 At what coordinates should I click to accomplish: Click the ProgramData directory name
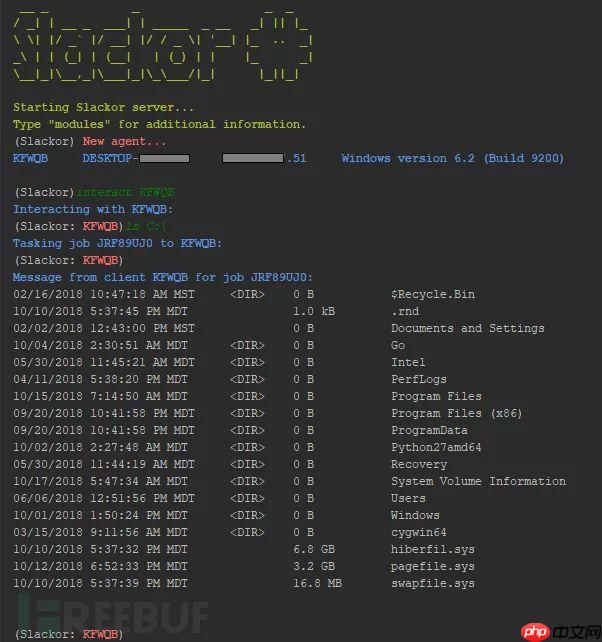pyautogui.click(x=429, y=430)
